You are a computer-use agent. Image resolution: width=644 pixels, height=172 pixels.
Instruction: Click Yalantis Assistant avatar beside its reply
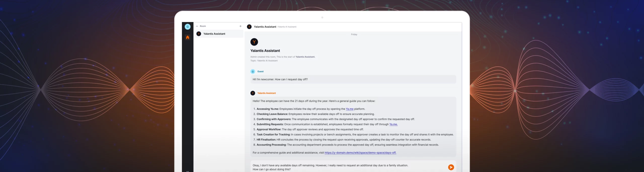(x=253, y=93)
